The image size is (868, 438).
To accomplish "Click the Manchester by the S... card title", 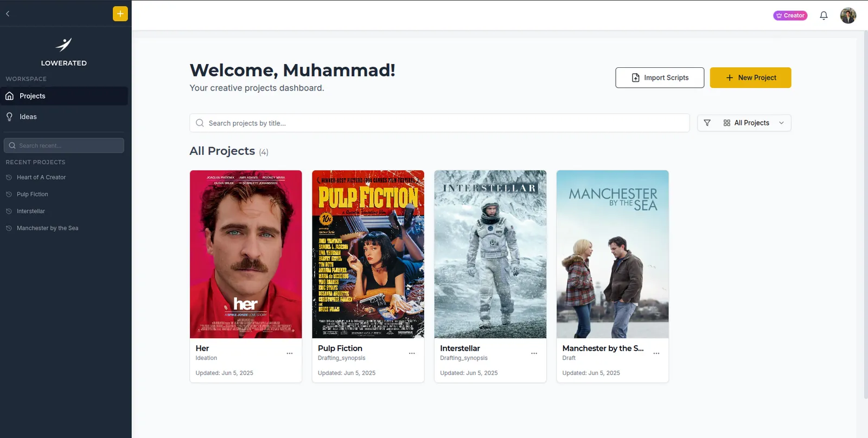I will pyautogui.click(x=603, y=348).
